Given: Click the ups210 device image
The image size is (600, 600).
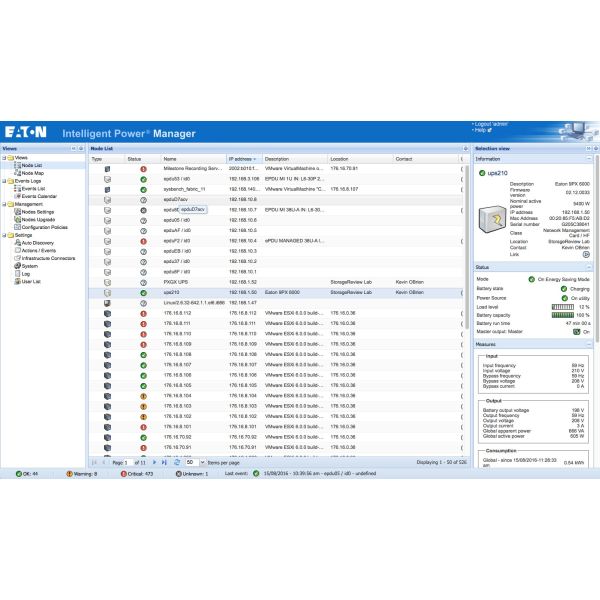Looking at the screenshot, I should click(492, 219).
